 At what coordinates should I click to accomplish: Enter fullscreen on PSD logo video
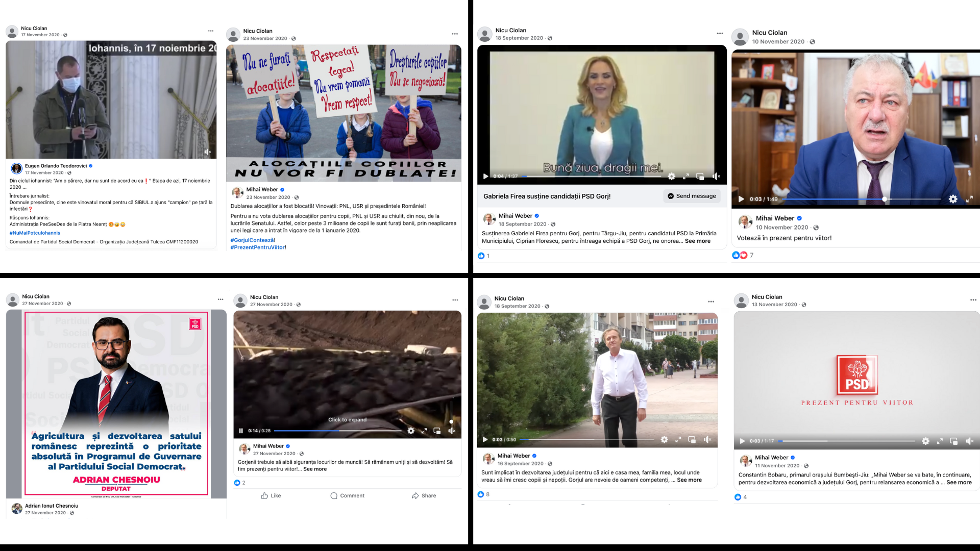pos(940,441)
